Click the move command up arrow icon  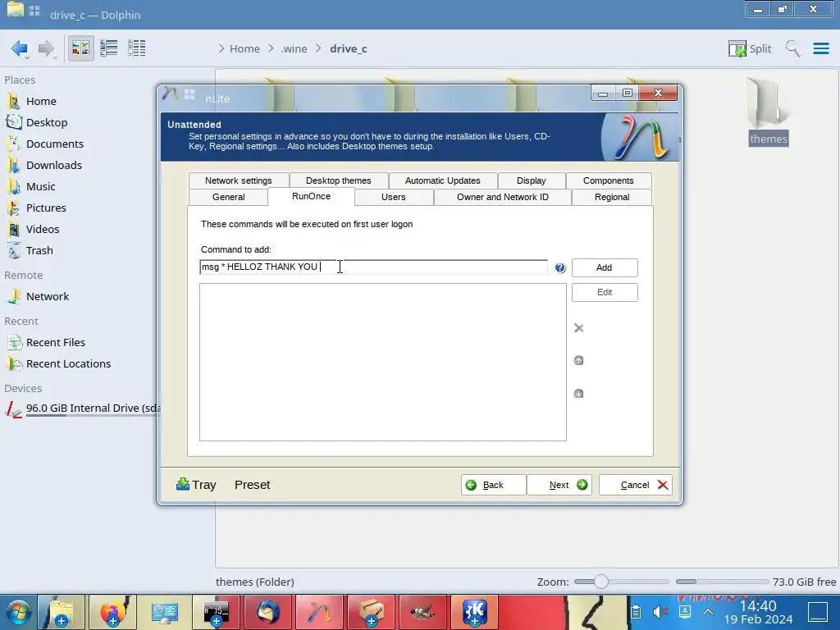click(x=578, y=361)
